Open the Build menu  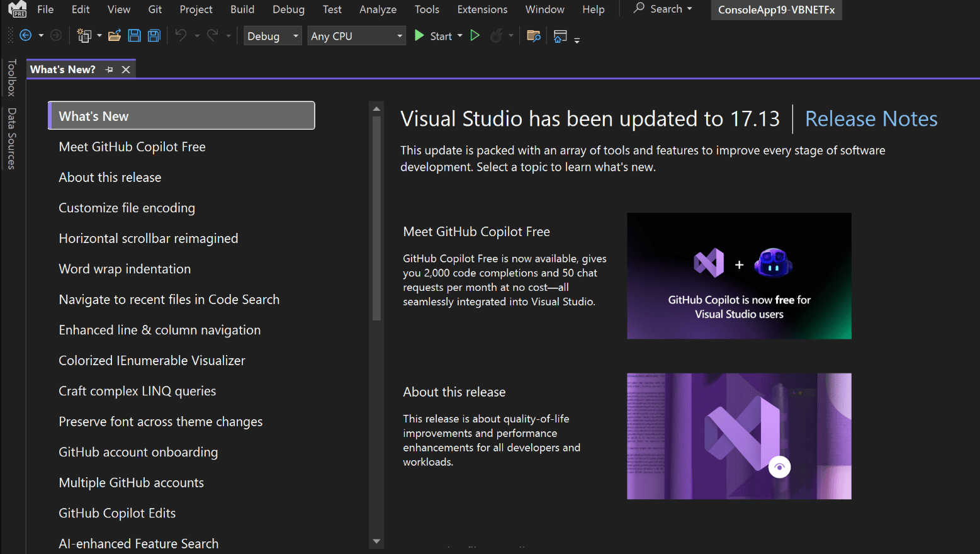242,9
